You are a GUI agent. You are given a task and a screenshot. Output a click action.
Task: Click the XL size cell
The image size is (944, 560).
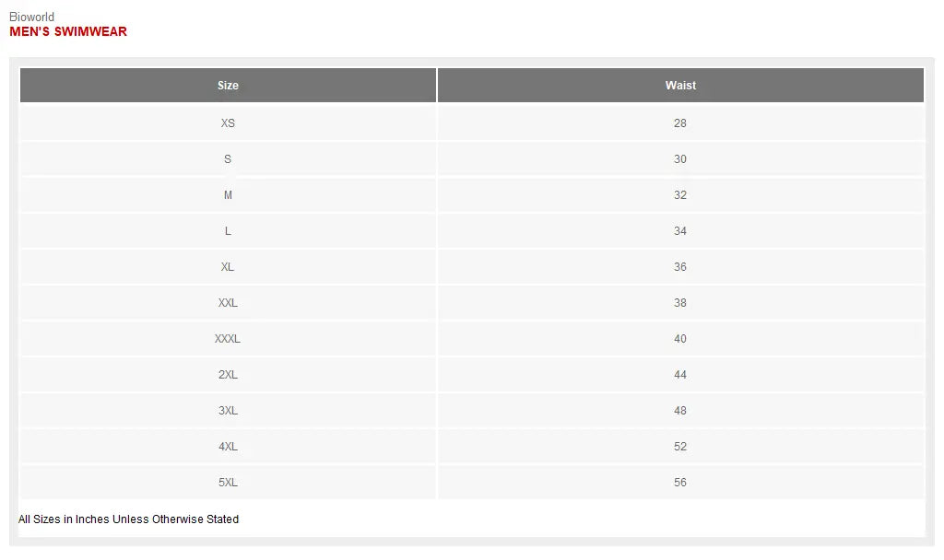pos(228,267)
